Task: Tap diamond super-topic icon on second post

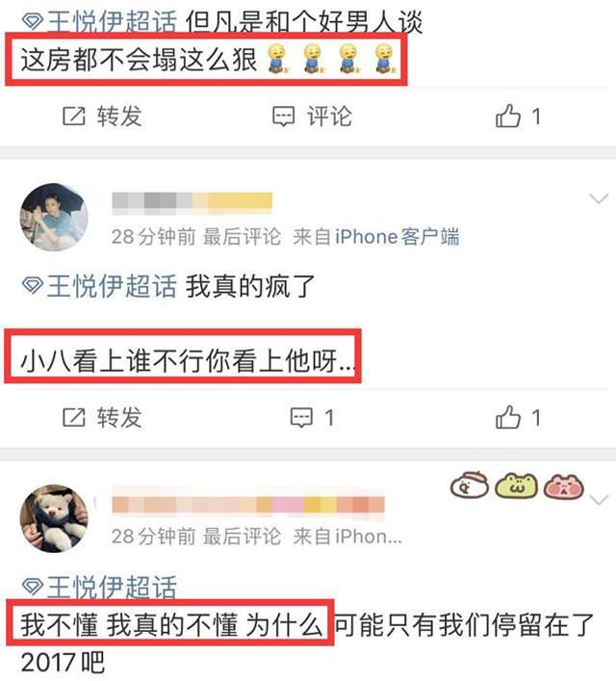Action: coord(33,286)
